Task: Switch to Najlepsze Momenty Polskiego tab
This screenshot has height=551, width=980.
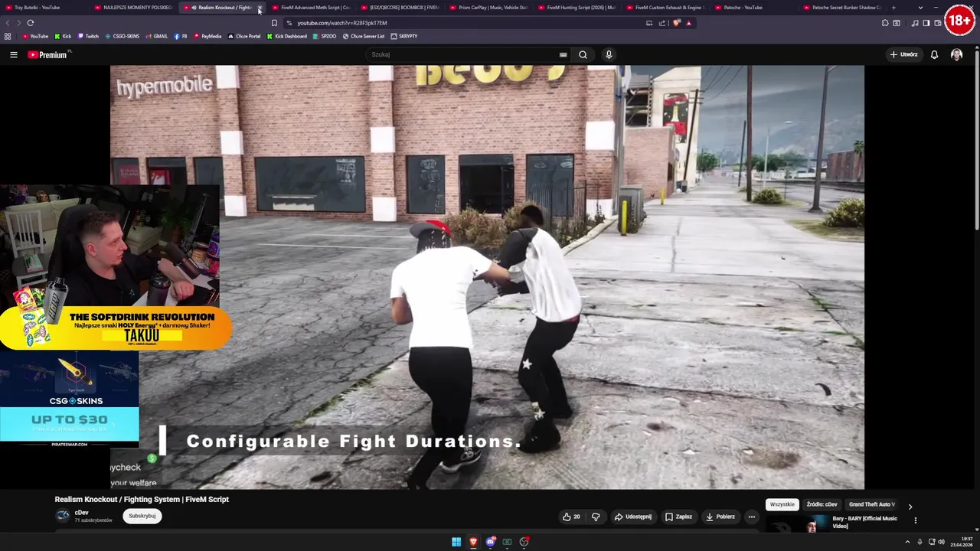Action: 133,8
